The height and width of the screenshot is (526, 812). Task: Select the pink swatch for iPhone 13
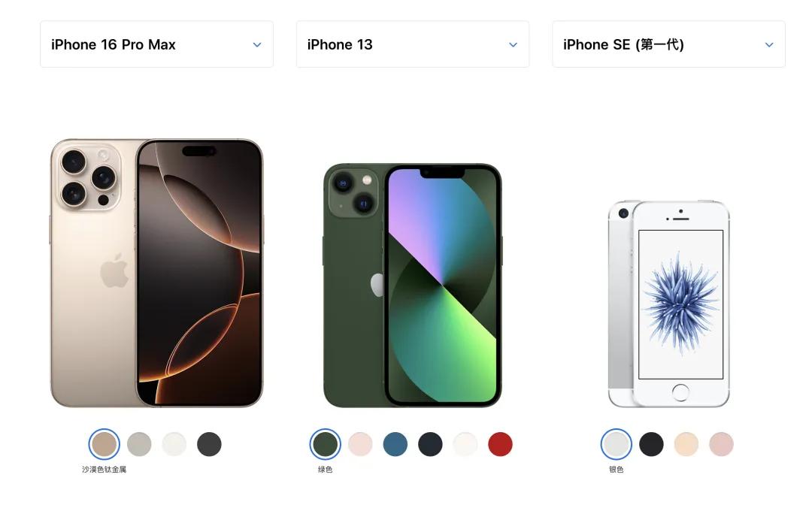pos(360,444)
